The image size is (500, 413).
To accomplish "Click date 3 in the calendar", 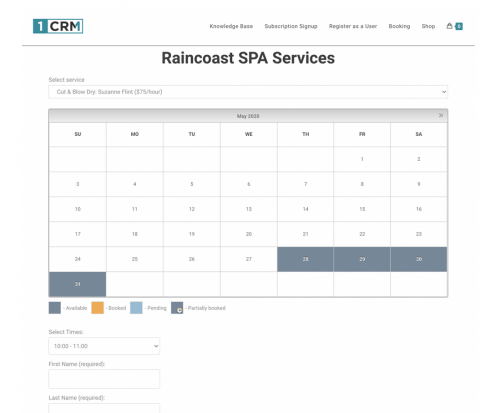I will pyautogui.click(x=78, y=184).
